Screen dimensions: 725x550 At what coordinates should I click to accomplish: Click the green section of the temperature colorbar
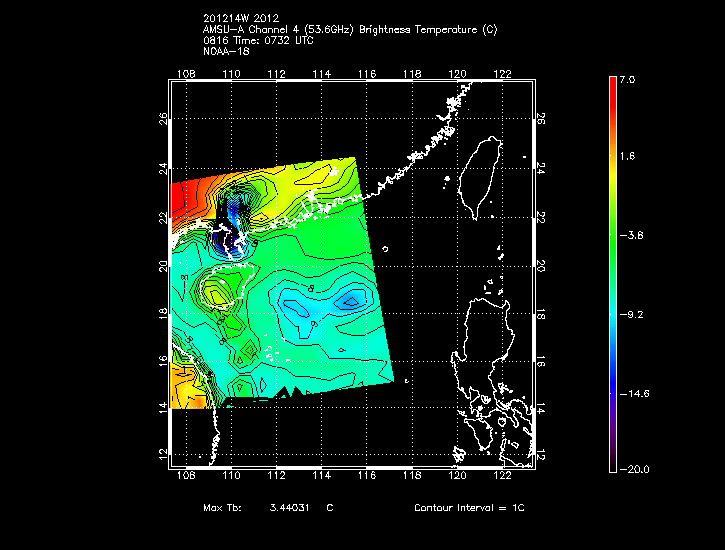click(613, 240)
